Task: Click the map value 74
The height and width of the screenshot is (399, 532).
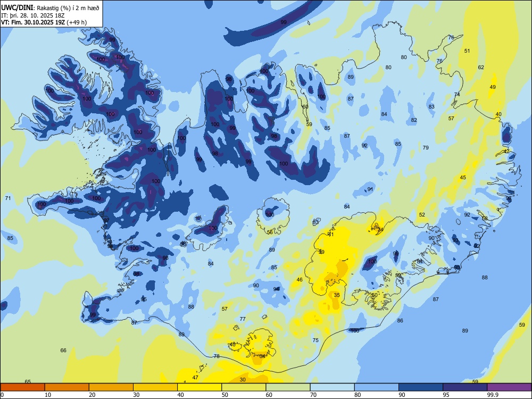Action: (x=457, y=94)
